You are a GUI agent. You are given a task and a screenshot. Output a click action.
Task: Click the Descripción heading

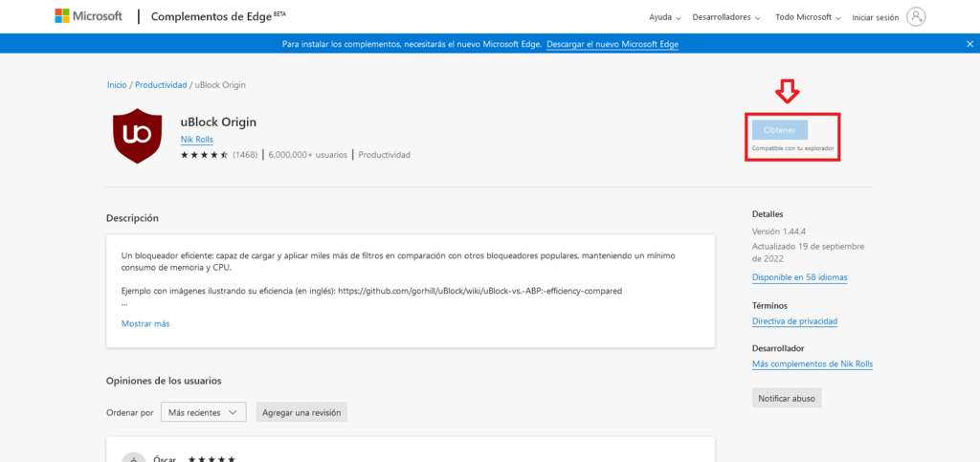[x=132, y=218]
